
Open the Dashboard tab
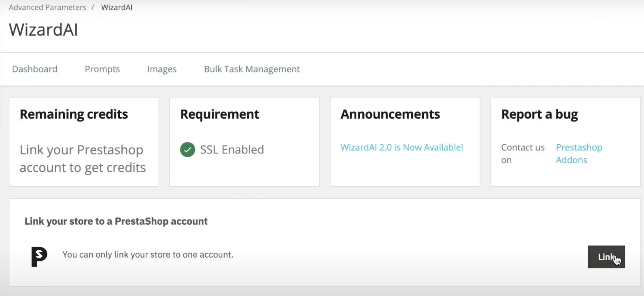point(35,69)
